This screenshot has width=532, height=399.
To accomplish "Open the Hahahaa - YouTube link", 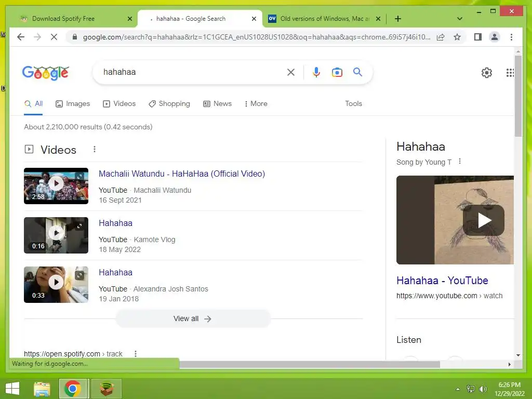I will pyautogui.click(x=442, y=281).
